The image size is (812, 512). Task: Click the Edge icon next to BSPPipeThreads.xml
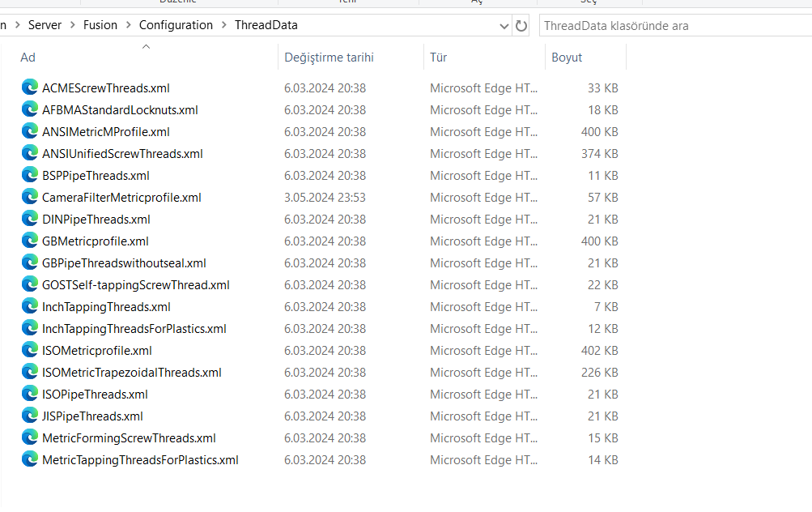point(30,175)
